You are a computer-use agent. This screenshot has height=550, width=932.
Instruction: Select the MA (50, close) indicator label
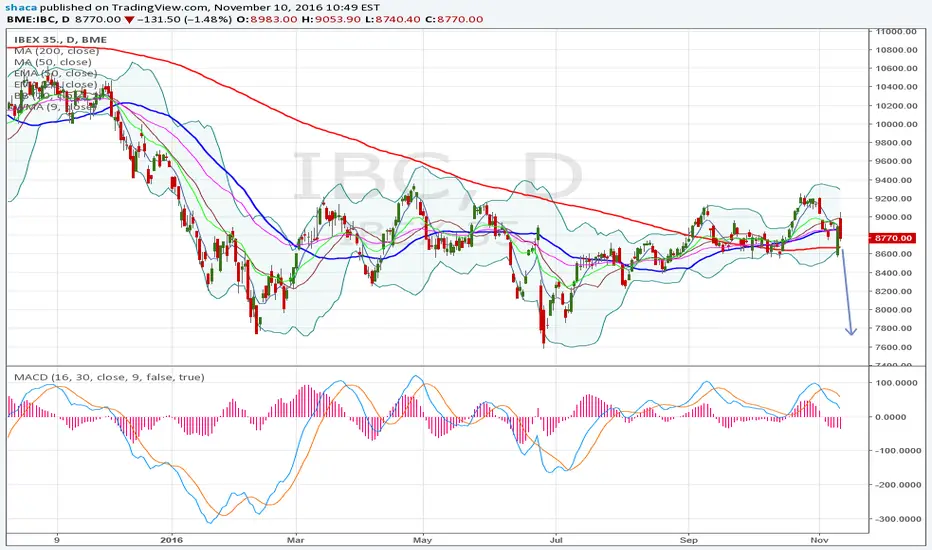coord(53,62)
